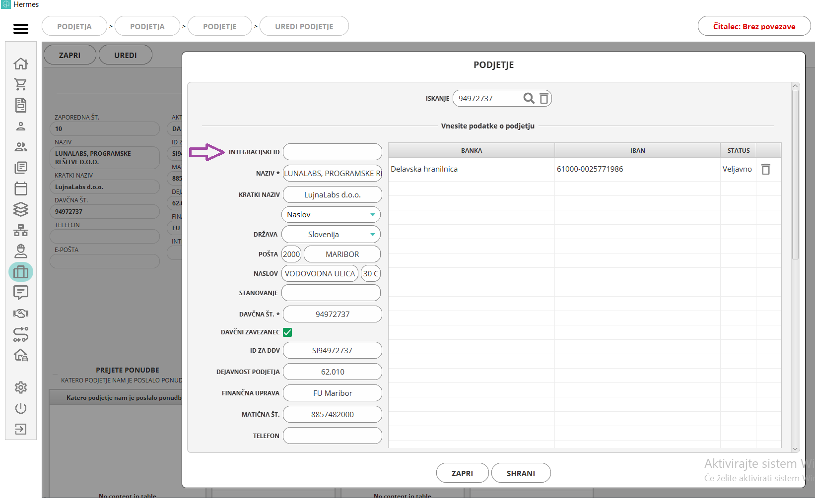Open the DRŽAVA Slovenija dropdown

[331, 235]
